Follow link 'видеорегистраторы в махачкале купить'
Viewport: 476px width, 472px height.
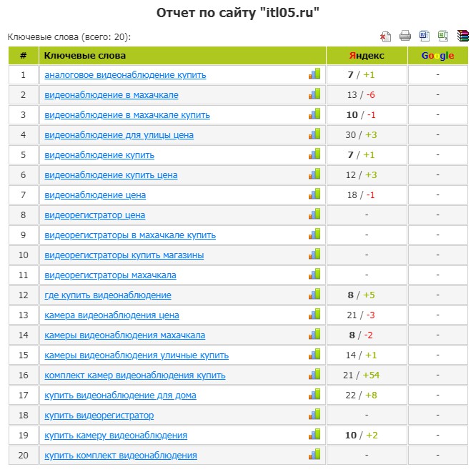[130, 235]
